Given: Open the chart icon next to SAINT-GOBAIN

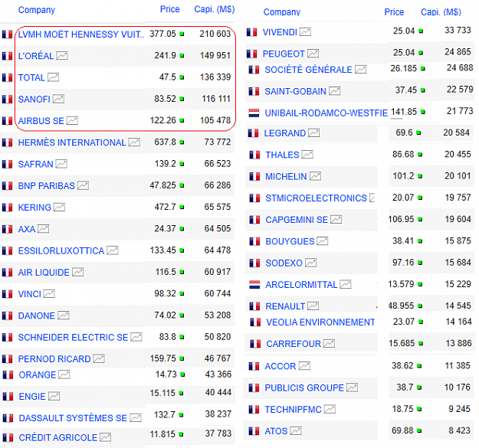Looking at the screenshot, I should (335, 91).
